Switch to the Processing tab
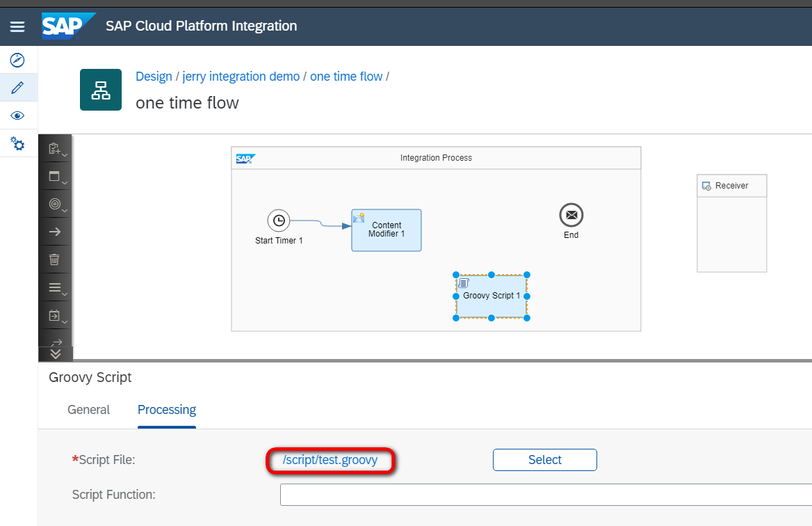This screenshot has height=526, width=812. (x=167, y=410)
